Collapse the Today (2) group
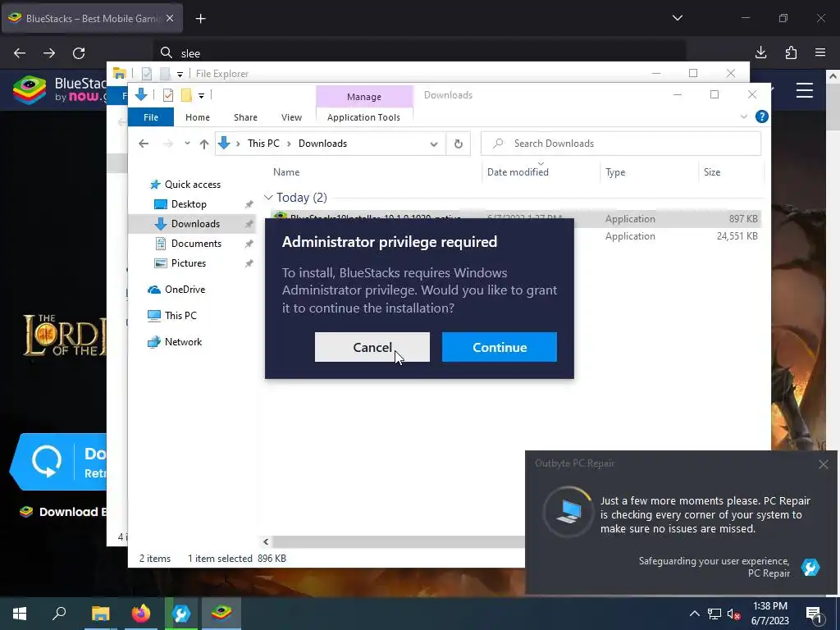This screenshot has height=630, width=840. pyautogui.click(x=268, y=198)
